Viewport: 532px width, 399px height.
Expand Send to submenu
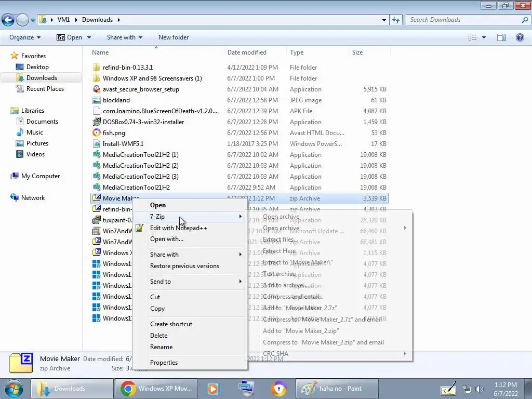point(189,282)
